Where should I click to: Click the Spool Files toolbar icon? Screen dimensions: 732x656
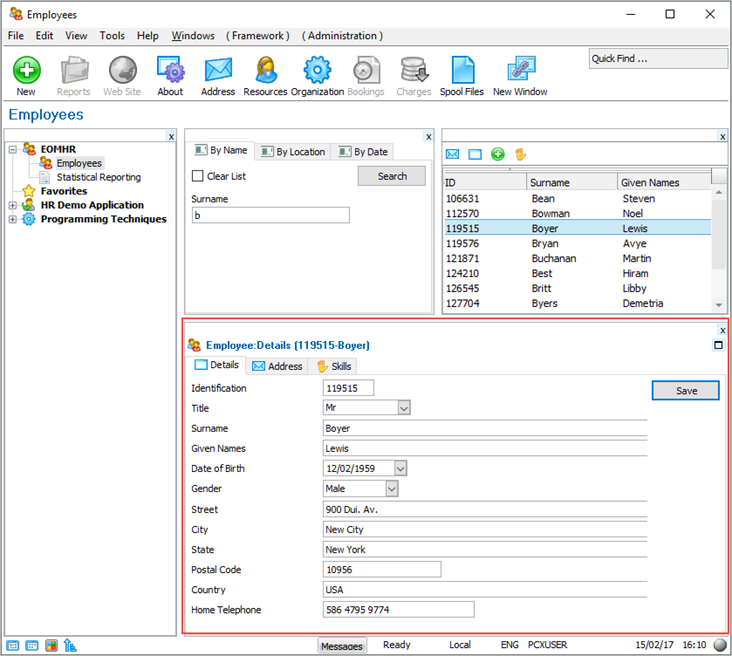click(461, 71)
